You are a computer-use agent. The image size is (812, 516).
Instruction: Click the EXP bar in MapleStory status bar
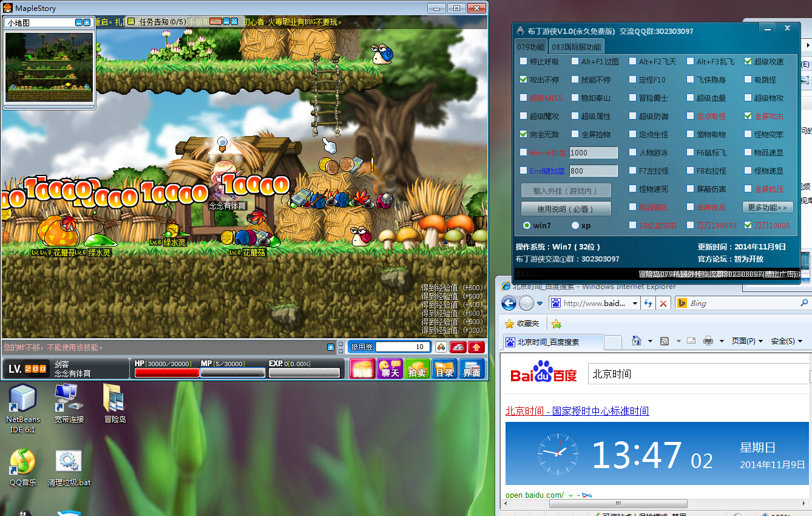coord(304,373)
